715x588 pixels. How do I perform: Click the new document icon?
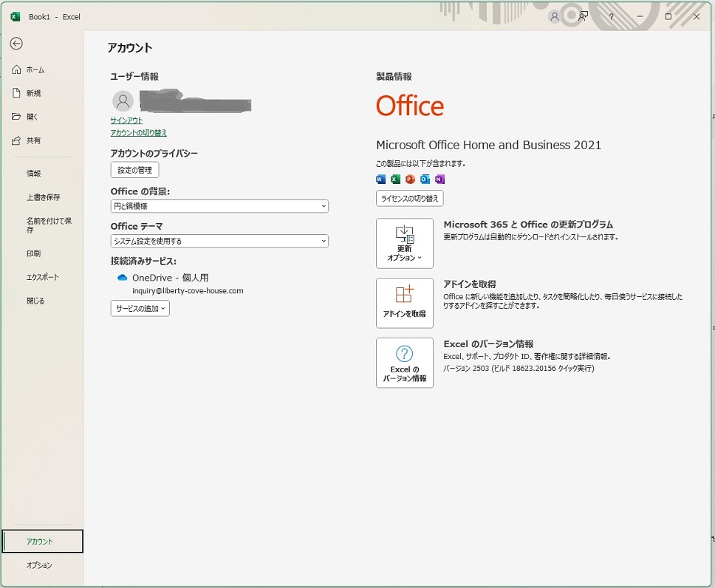point(16,93)
